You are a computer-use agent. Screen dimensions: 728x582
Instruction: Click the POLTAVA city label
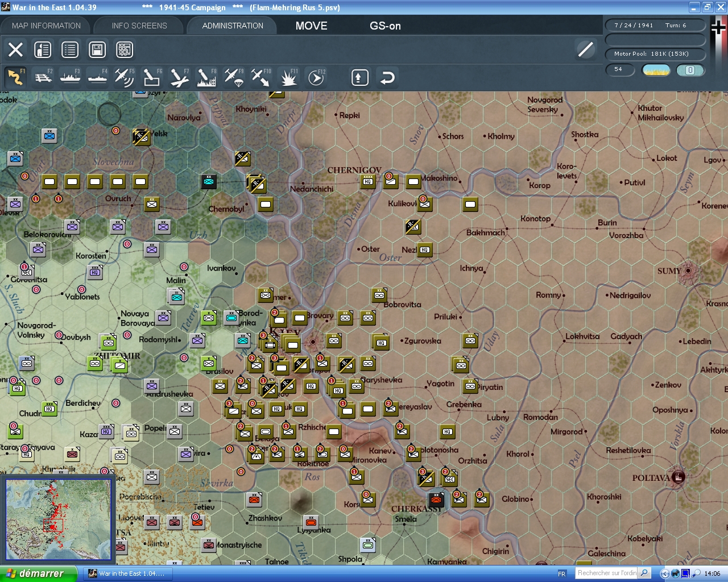tap(651, 478)
